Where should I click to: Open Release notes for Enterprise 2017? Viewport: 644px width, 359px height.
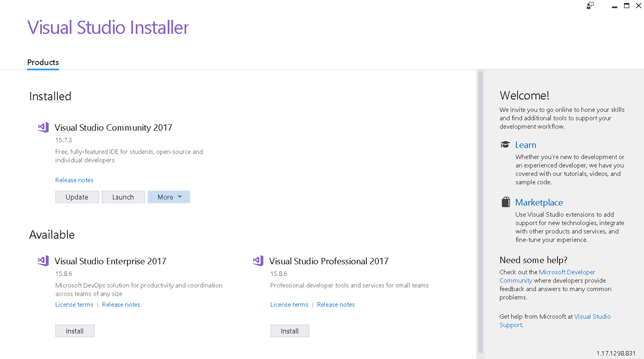(x=121, y=304)
